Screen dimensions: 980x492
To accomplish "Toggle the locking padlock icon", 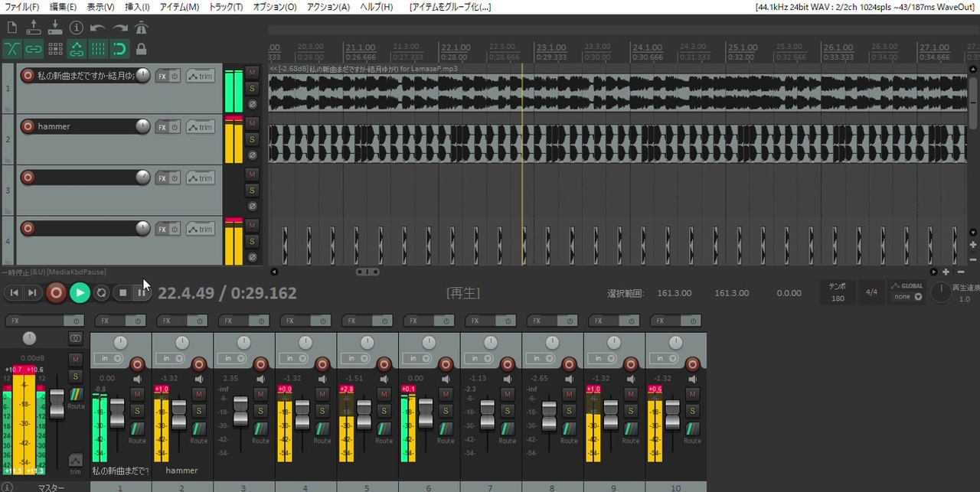I will (141, 49).
